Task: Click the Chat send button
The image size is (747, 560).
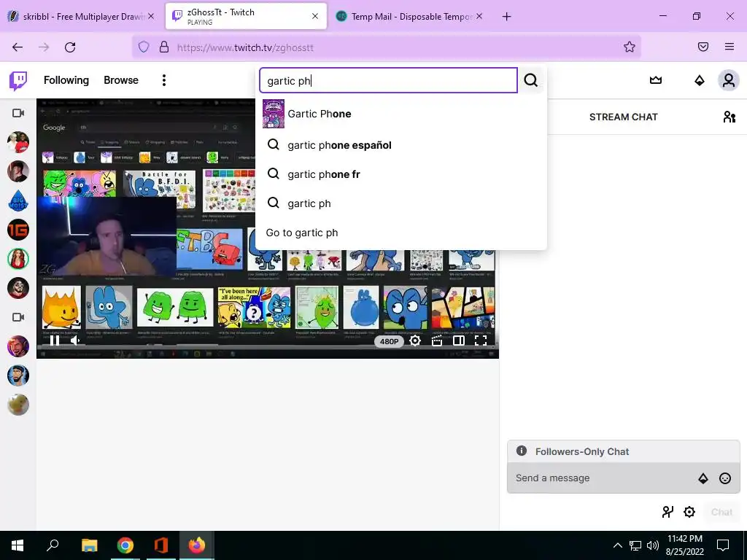Action: 721,512
